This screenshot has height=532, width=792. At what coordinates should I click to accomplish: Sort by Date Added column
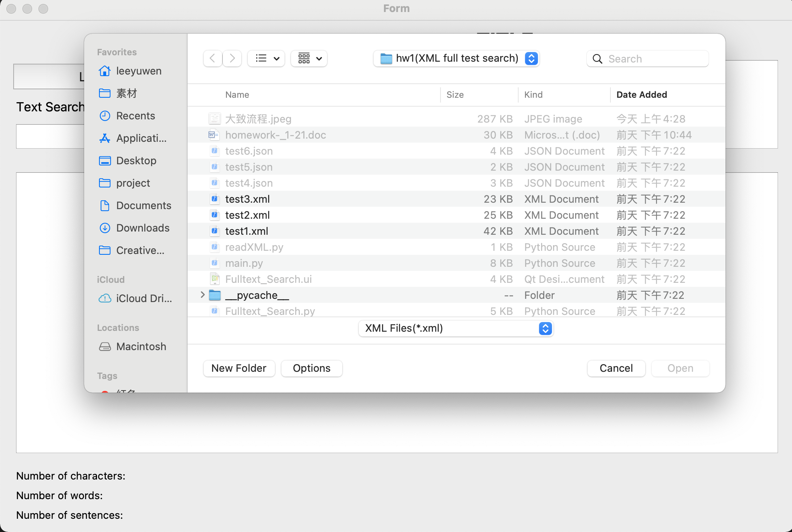click(641, 95)
